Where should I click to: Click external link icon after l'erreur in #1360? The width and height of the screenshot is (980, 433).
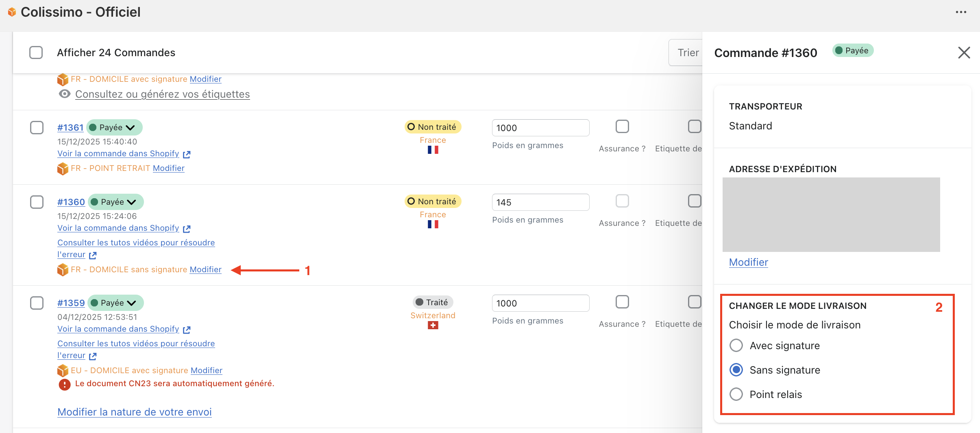tap(93, 255)
